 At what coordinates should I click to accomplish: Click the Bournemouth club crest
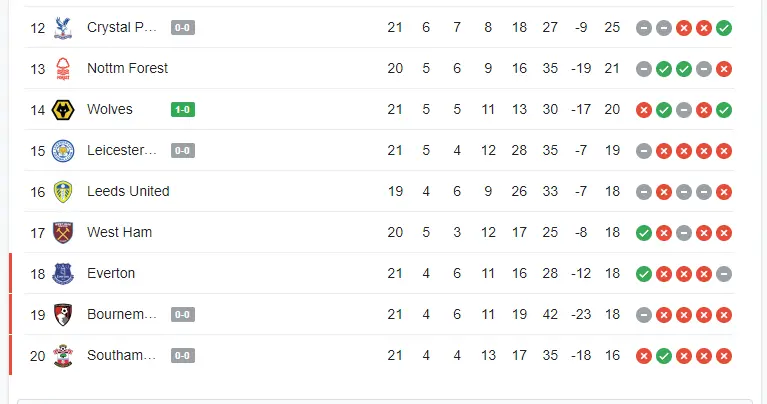64,314
